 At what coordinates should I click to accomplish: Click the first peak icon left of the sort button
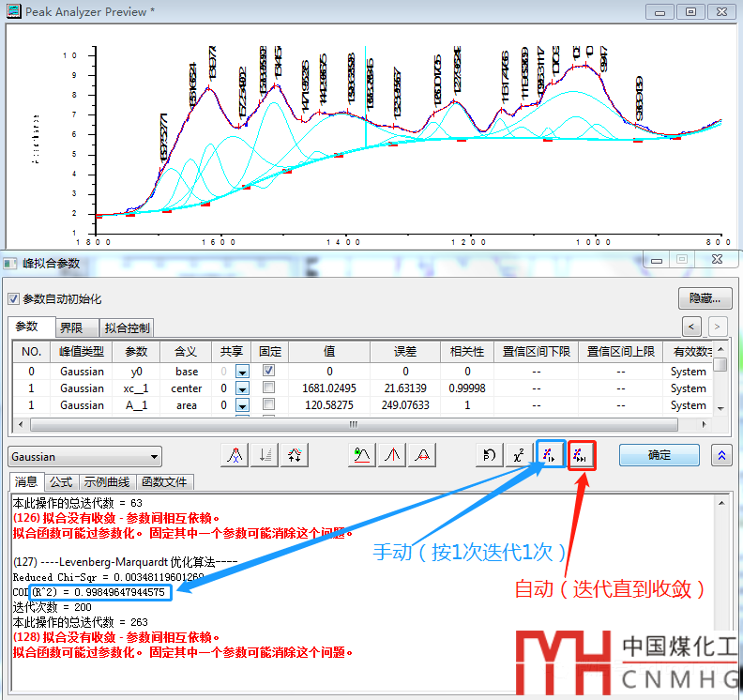coord(235,455)
